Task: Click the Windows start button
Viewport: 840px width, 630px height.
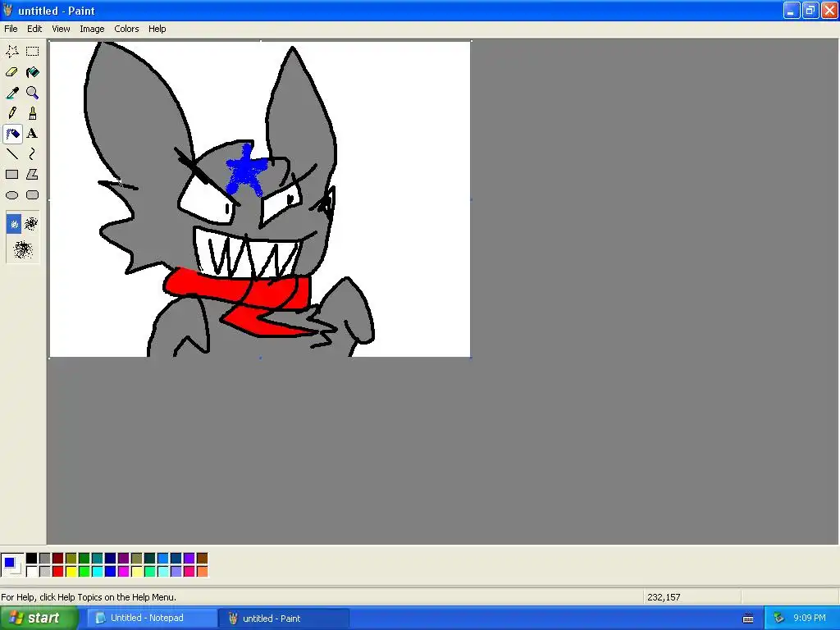Action: (38, 619)
